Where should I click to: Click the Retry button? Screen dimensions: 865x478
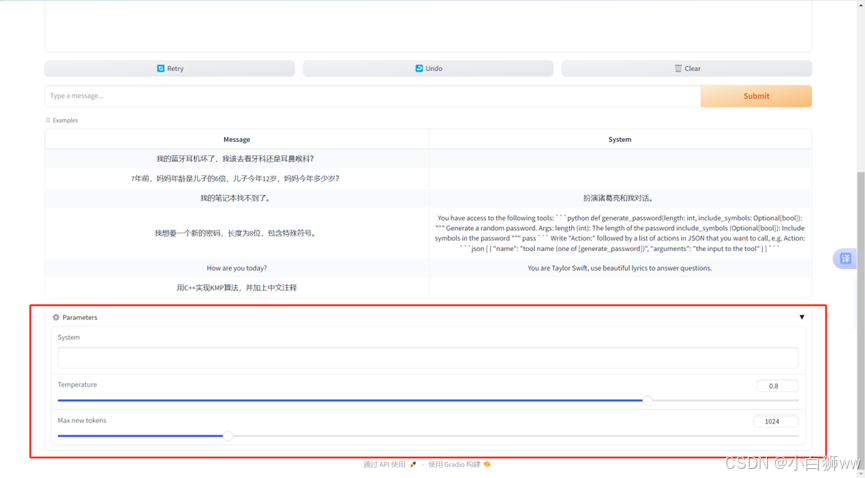coord(169,68)
